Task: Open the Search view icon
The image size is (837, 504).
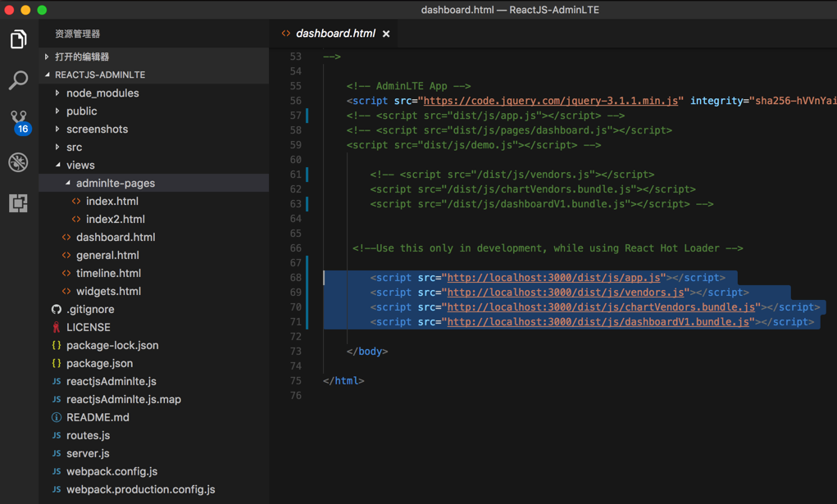Action: point(18,80)
